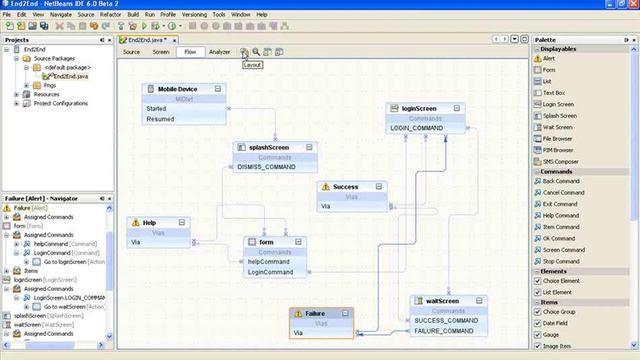Click the Profile clock toolbar icon

(172, 26)
